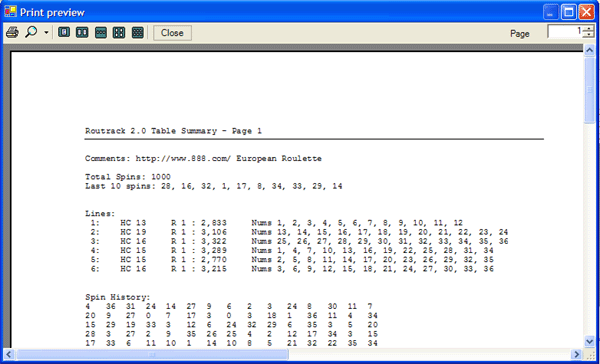Viewport: 600px width, 364px height.
Task: Close the Print preview window
Action: [587, 12]
